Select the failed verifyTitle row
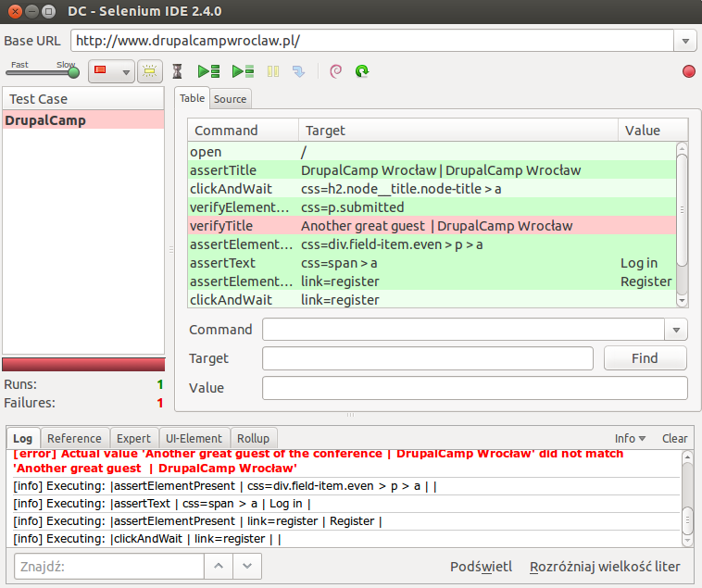The height and width of the screenshot is (588, 702). click(x=432, y=226)
